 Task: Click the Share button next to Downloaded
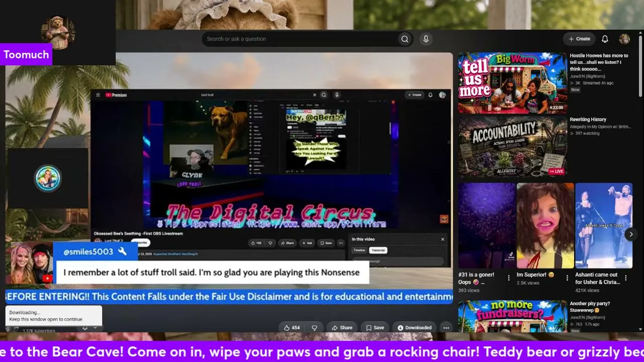[x=342, y=328]
